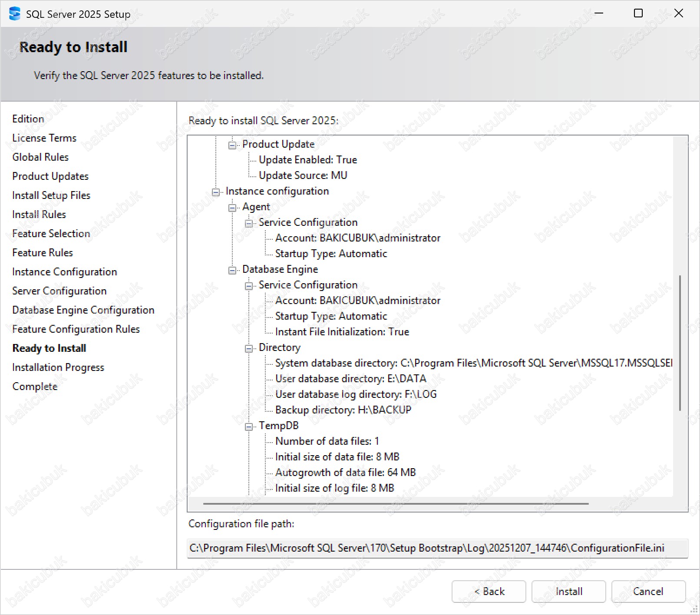This screenshot has width=700, height=615.
Task: Cancel the SQL Server setup
Action: 648,591
